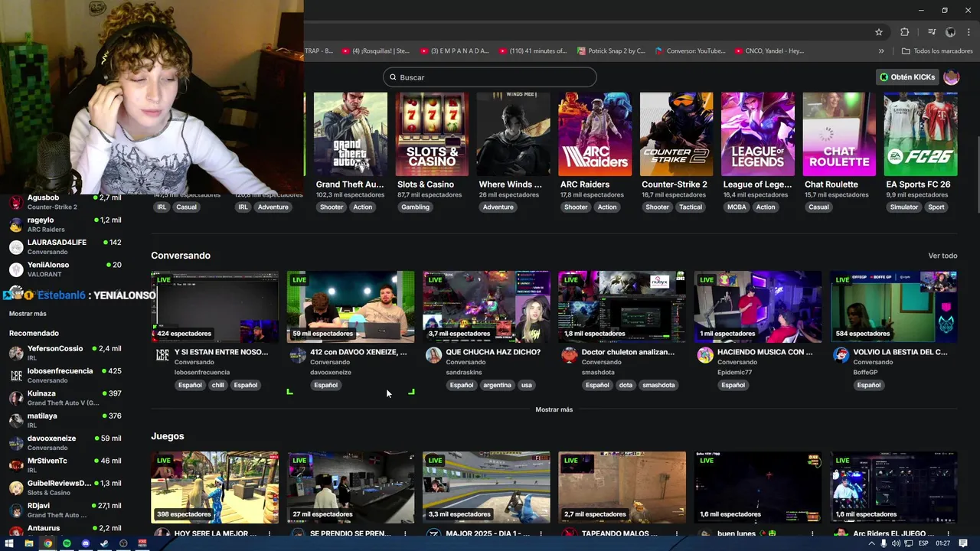Screen dimensions: 980x551
Task: Open LAURASAD4LIFE channel in sidebar
Action: coord(65,246)
